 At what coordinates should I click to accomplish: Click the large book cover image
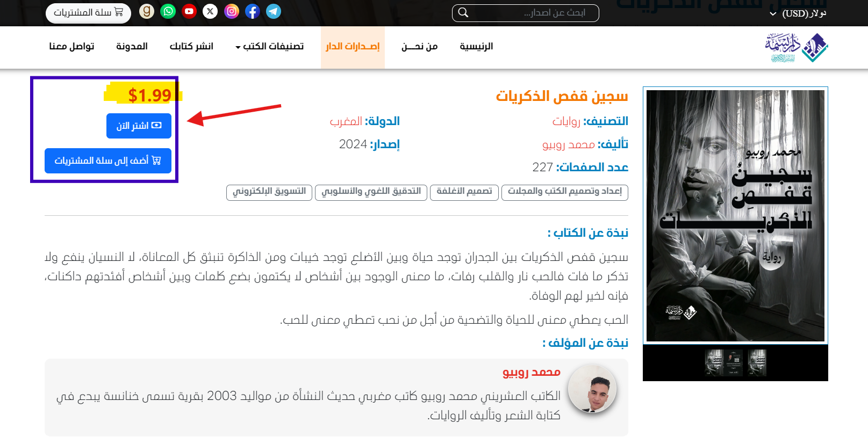tap(735, 215)
